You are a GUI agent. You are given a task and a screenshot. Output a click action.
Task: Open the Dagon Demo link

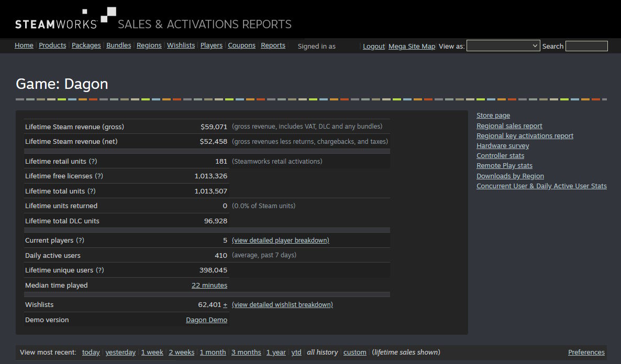pyautogui.click(x=206, y=320)
